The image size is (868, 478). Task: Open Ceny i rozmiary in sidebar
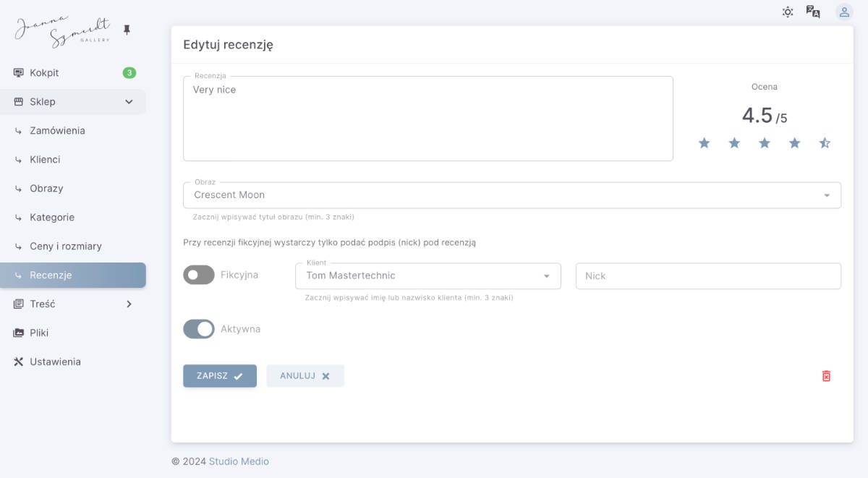[73, 247]
